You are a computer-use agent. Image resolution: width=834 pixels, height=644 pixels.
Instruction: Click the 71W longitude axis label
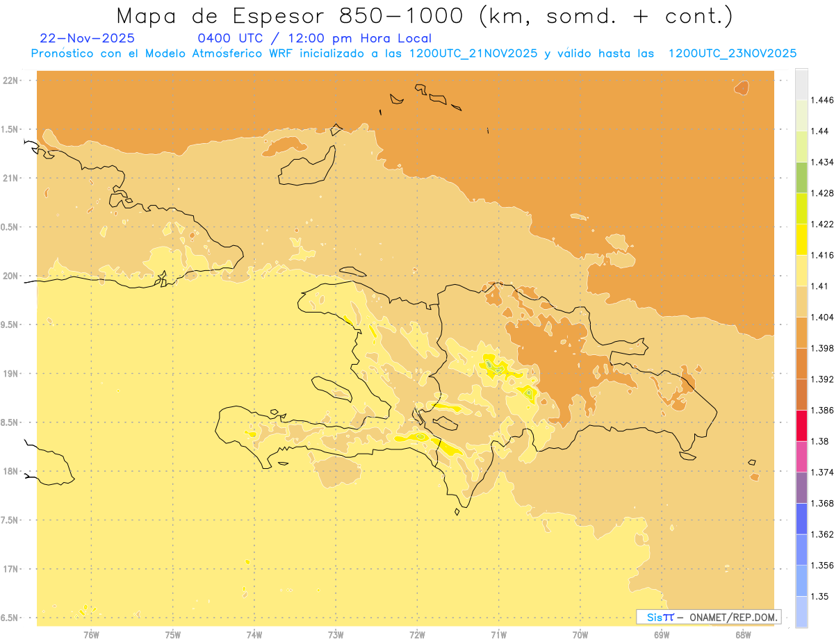tap(498, 634)
